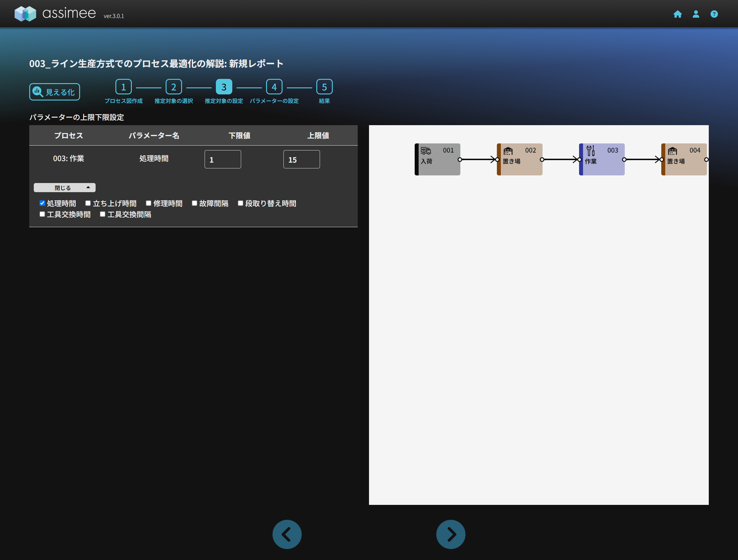Check the 故障間隔 checkbox
This screenshot has height=560, width=738.
coord(195,203)
